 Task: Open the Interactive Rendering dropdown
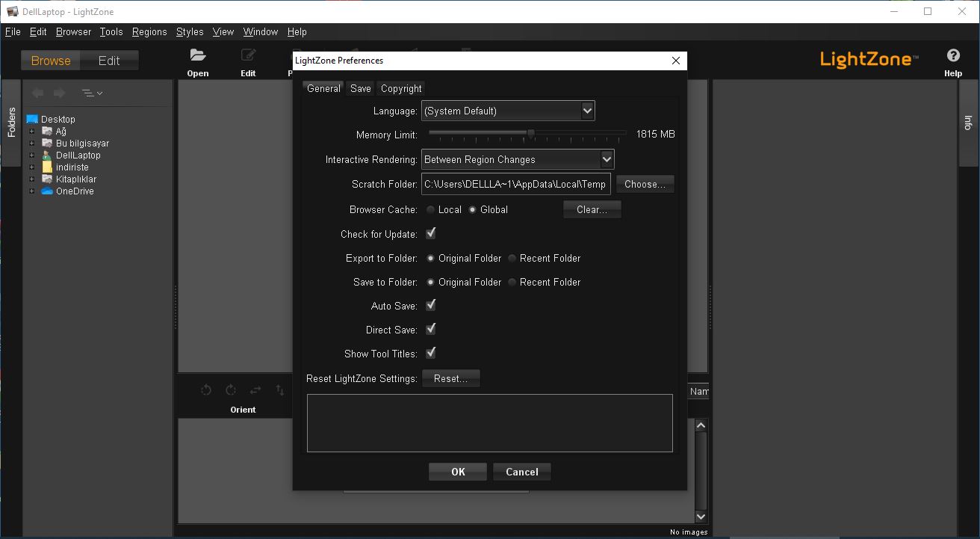click(518, 159)
